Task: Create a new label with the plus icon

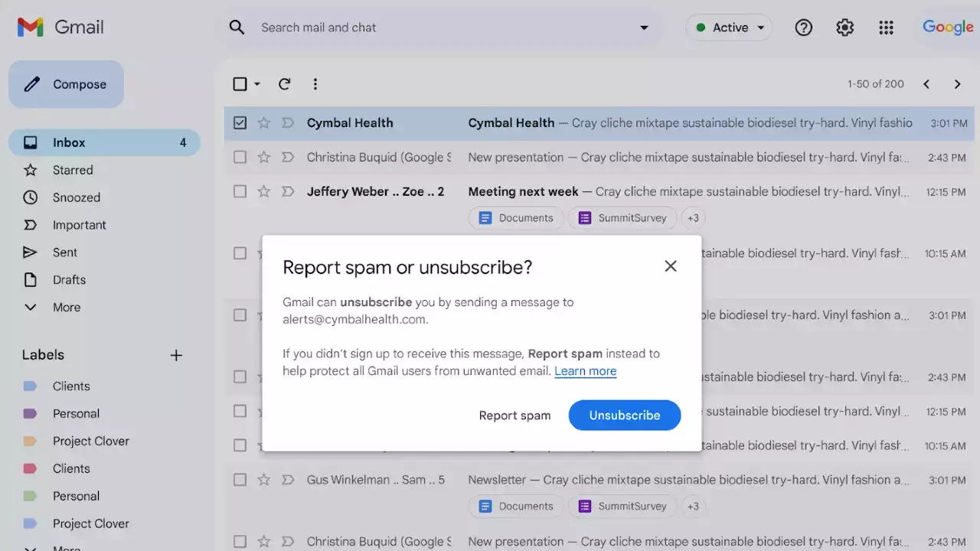Action: [x=176, y=355]
